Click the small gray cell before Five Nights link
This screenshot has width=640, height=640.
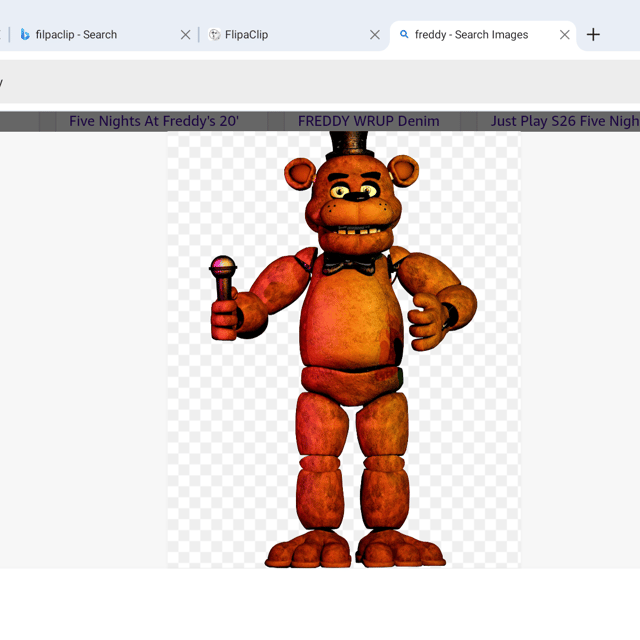pos(47,121)
